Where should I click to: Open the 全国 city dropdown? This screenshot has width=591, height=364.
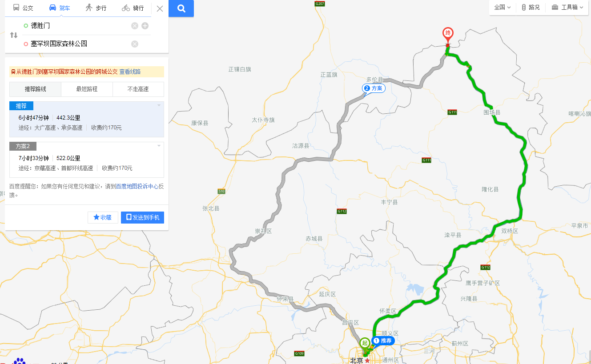click(503, 7)
